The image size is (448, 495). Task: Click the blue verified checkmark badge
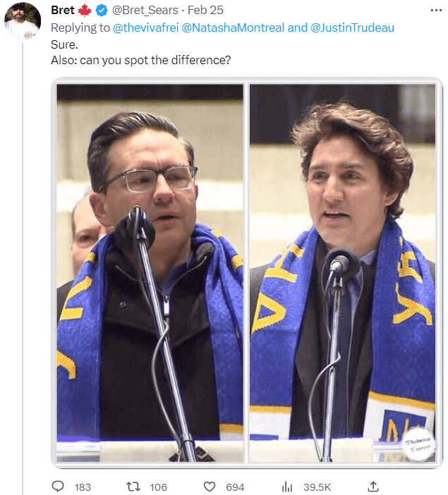point(102,11)
